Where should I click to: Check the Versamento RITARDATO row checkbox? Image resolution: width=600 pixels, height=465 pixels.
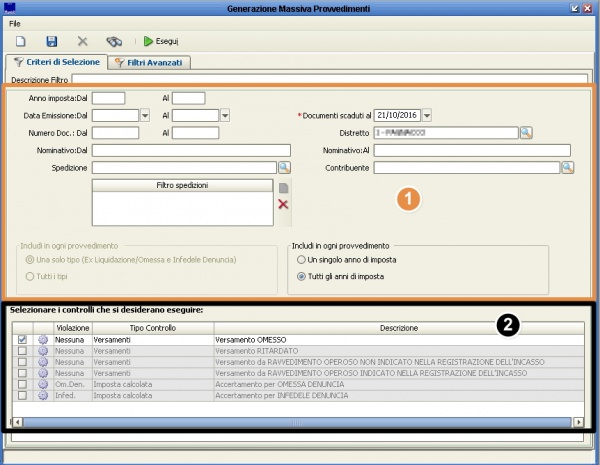22,352
